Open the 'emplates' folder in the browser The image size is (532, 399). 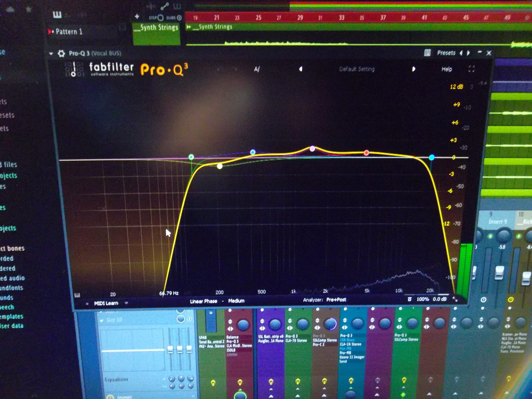[12, 316]
